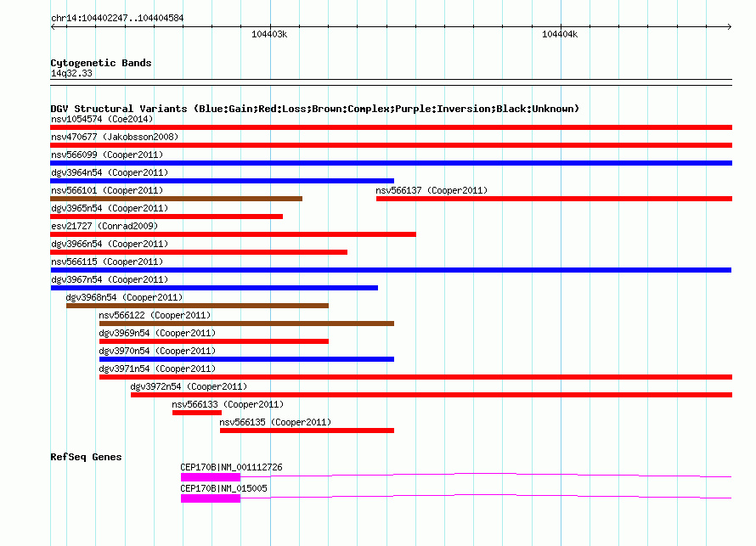Open variant dgv3964n54 (Cooper2011) label

110,172
